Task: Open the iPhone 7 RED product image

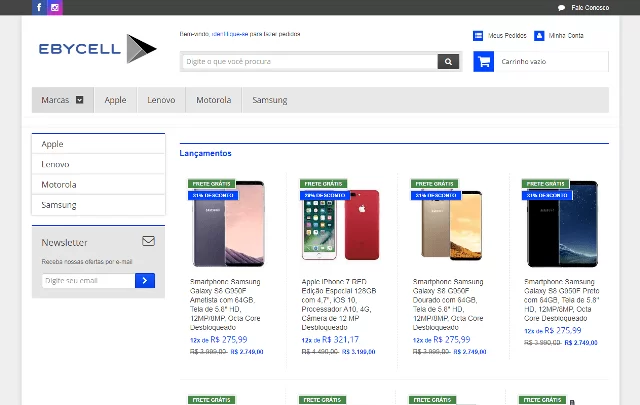Action: (340, 225)
